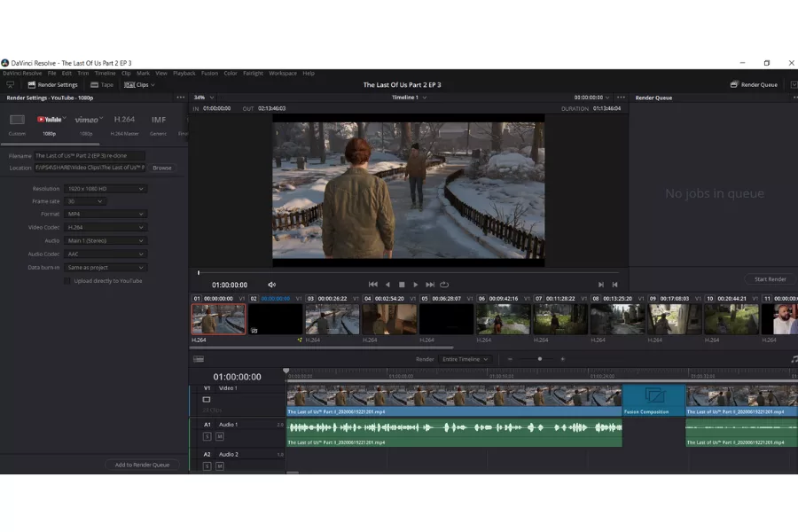The height and width of the screenshot is (532, 798).
Task: Mute the viewer volume speaker icon
Action: click(x=272, y=285)
